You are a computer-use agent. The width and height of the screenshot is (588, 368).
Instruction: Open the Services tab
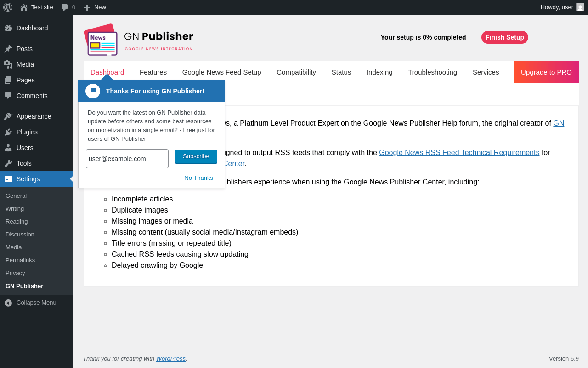click(x=486, y=72)
